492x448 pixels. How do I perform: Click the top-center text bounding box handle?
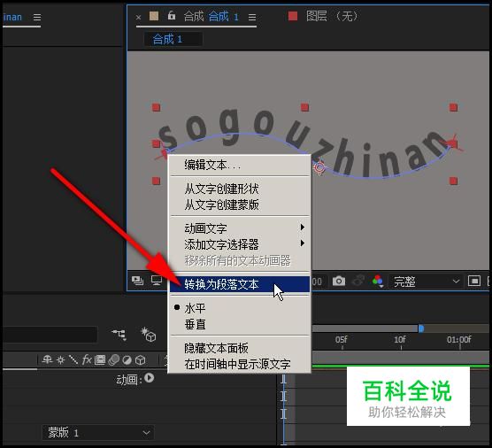tap(304, 108)
